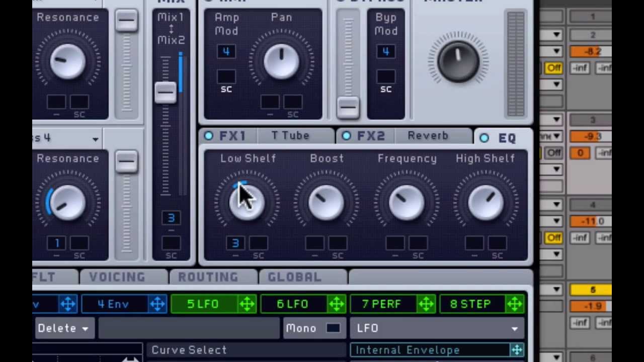Click slider handle beside lower Resonance knob

(126, 162)
